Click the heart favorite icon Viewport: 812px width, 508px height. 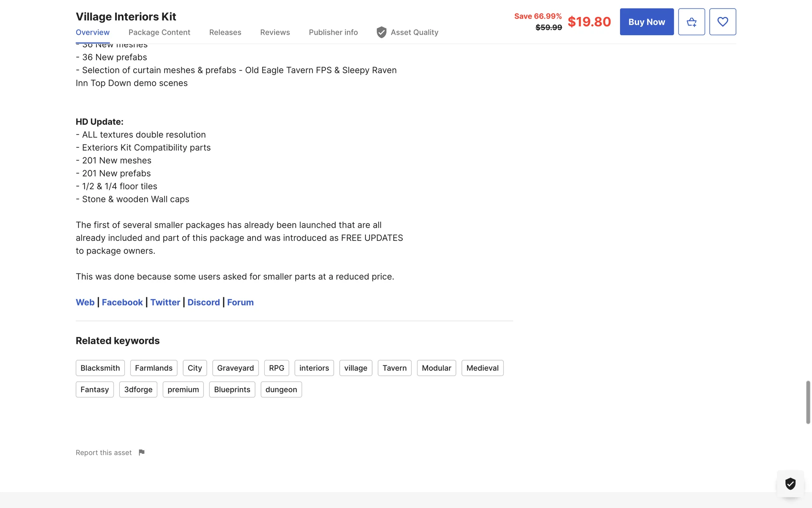point(722,22)
